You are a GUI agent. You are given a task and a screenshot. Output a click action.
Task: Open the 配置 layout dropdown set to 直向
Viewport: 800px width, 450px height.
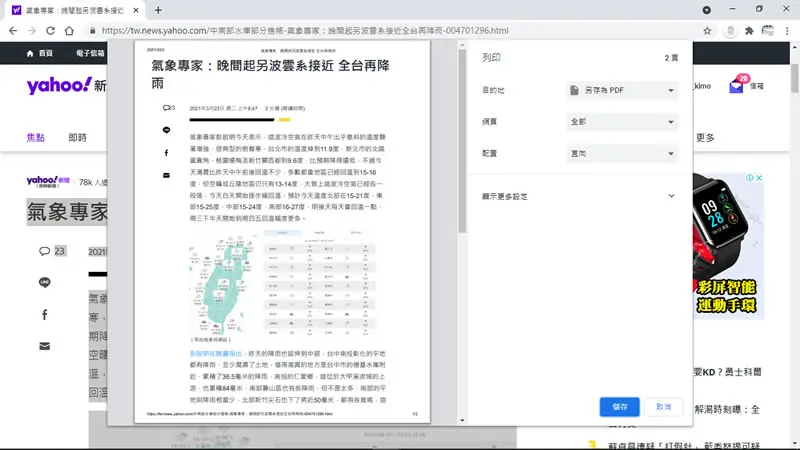point(622,154)
